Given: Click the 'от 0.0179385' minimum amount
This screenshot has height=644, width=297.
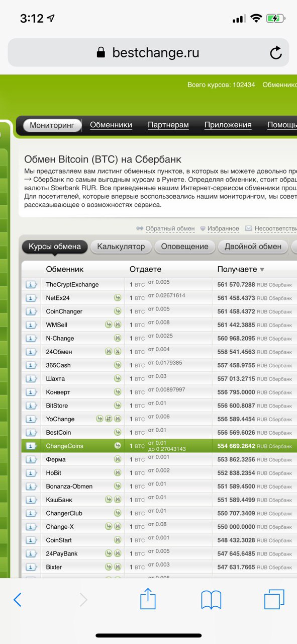Looking at the screenshot, I should coord(165,363).
